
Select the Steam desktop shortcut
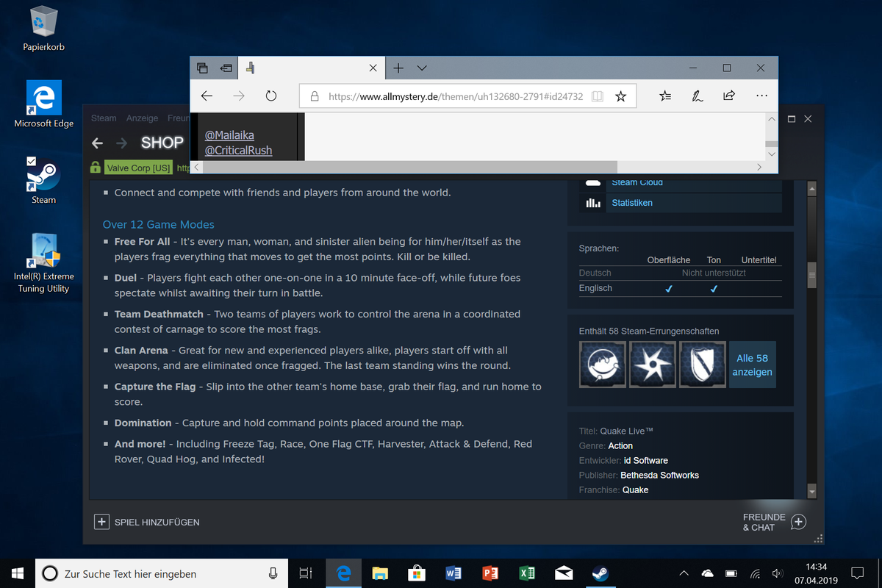(43, 181)
